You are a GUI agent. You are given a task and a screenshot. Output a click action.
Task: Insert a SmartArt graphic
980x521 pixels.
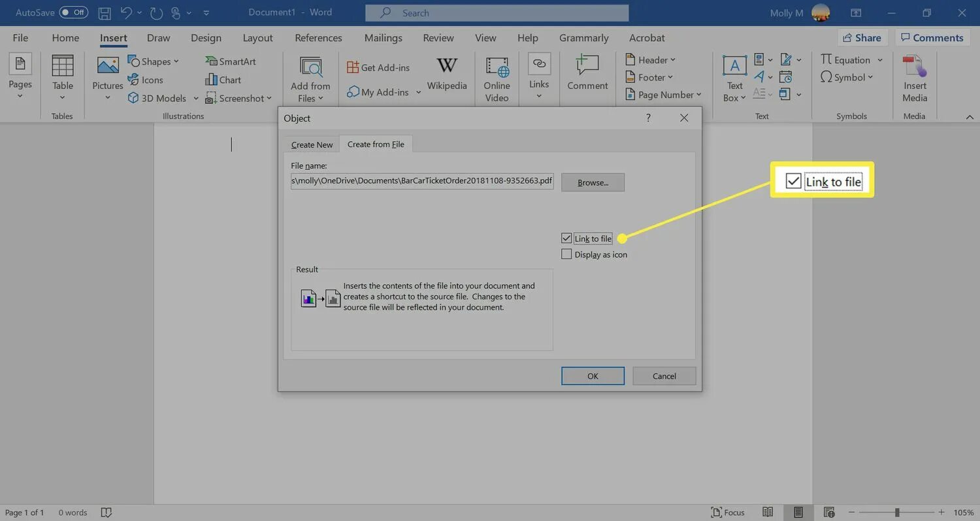pos(231,61)
